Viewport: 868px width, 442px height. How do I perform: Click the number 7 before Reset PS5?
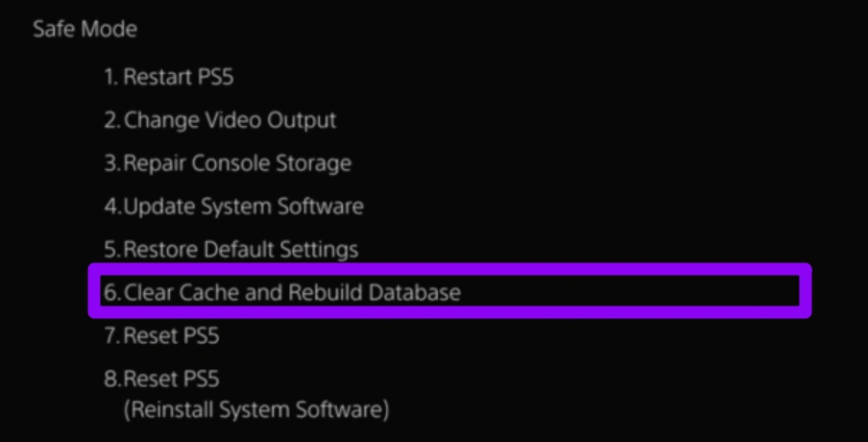click(x=110, y=335)
